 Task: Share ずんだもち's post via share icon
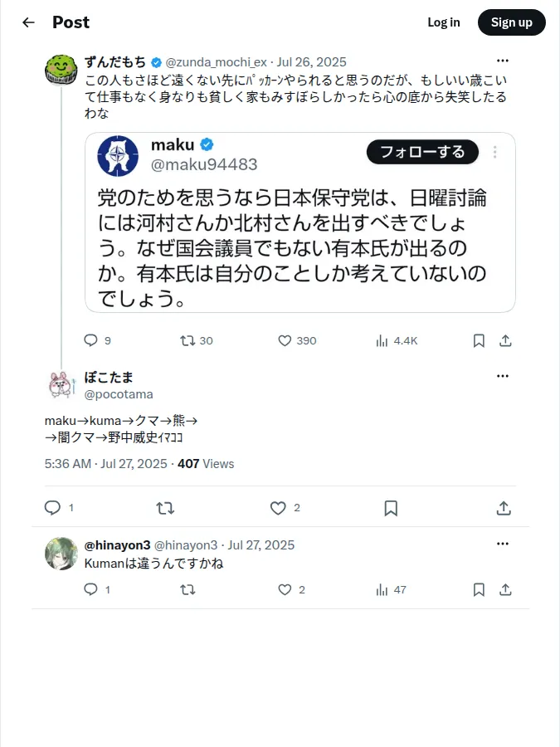tap(505, 340)
